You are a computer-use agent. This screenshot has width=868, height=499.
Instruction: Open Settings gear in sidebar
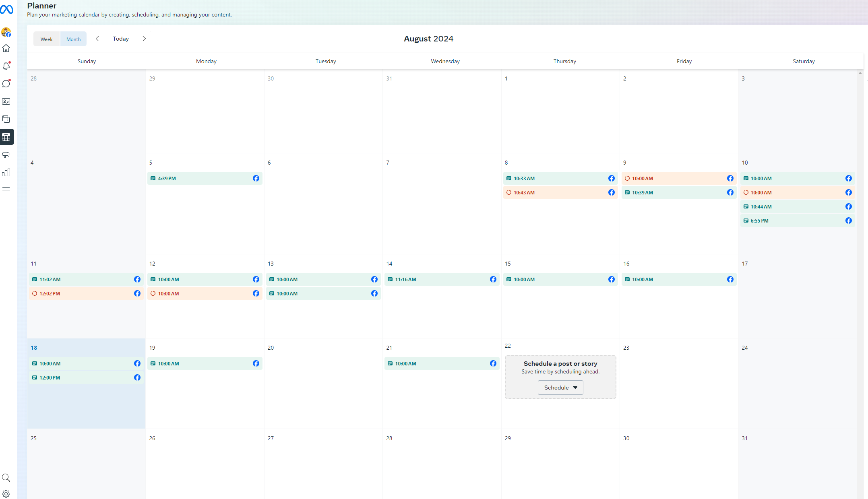[6, 494]
